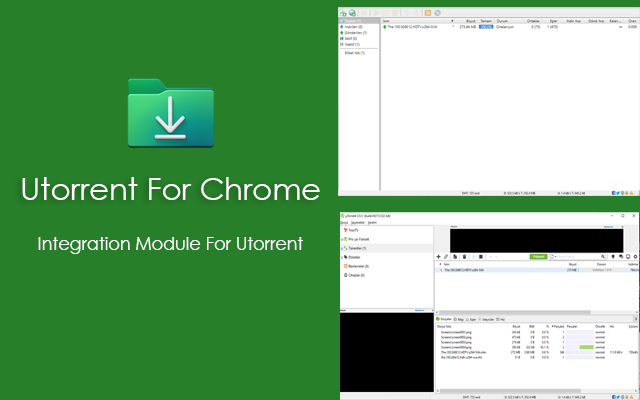Select Cihazlar (0) in lower window sidebar
The width and height of the screenshot is (640, 400).
pos(354,276)
